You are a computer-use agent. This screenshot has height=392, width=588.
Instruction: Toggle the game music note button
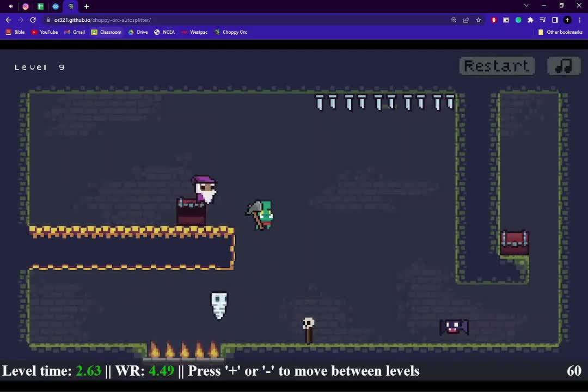point(563,66)
